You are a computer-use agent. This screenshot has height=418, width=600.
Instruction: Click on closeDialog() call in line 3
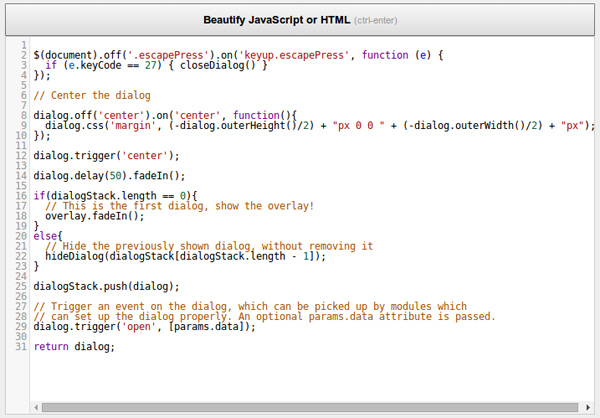[225, 65]
